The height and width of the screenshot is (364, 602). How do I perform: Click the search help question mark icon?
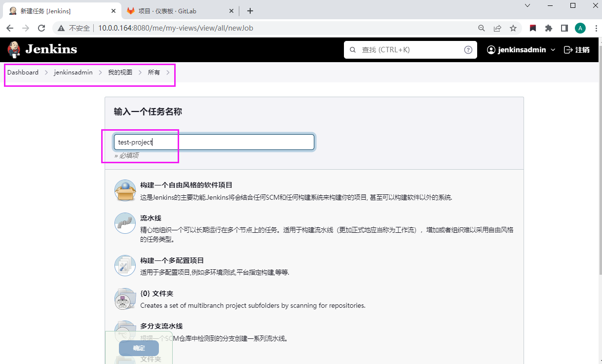tap(468, 50)
